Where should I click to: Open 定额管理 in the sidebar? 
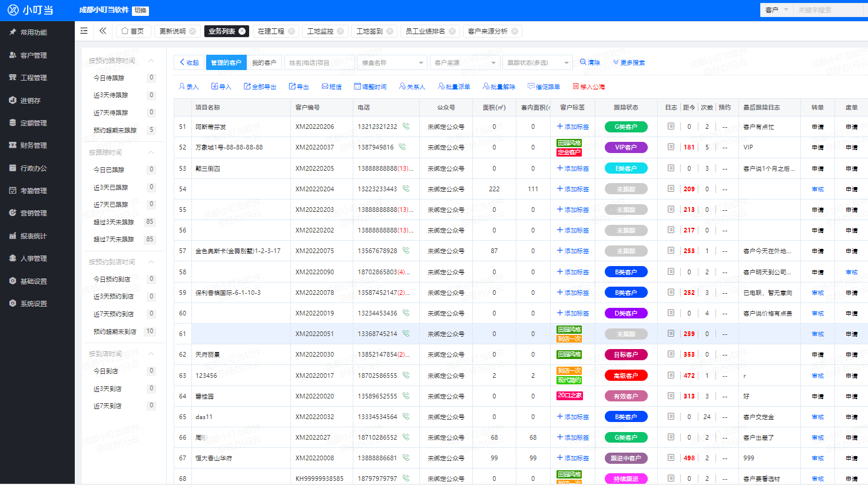[34, 123]
